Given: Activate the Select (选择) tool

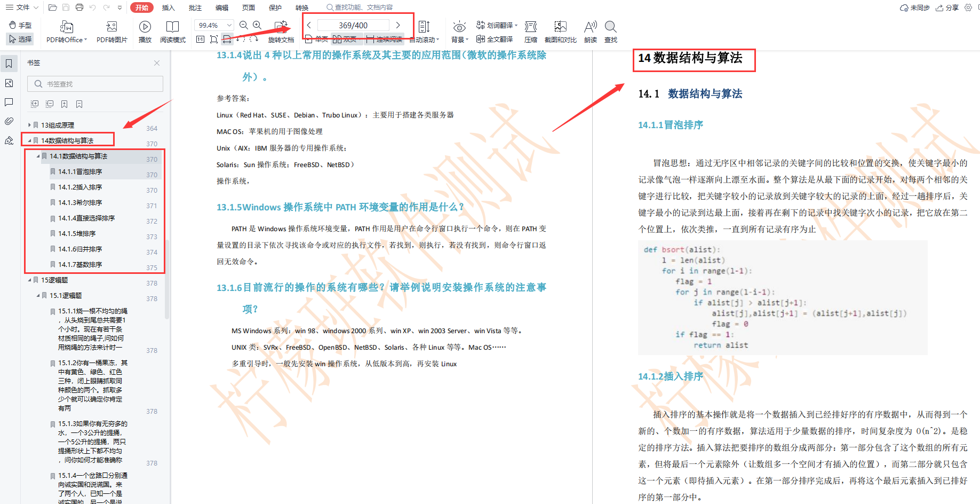Looking at the screenshot, I should tap(20, 39).
